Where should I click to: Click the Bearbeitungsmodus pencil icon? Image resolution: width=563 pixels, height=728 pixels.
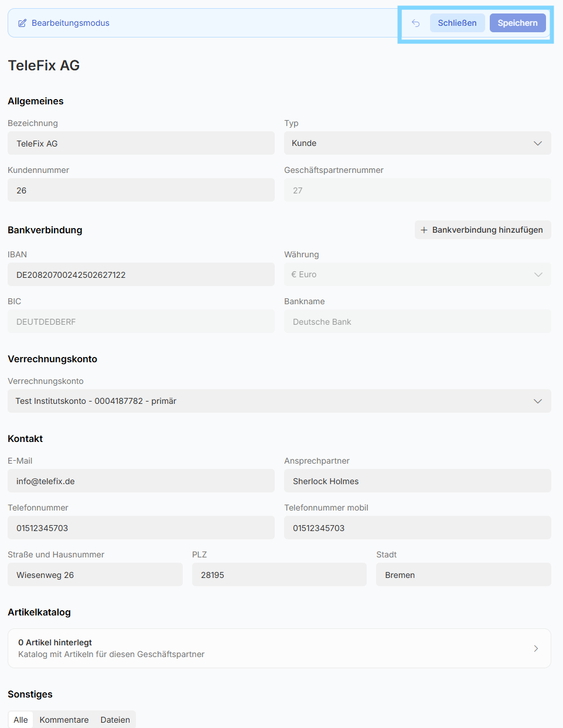point(22,23)
